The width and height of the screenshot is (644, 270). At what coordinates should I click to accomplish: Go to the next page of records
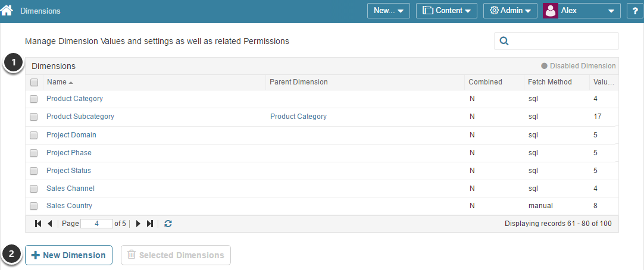(x=138, y=224)
